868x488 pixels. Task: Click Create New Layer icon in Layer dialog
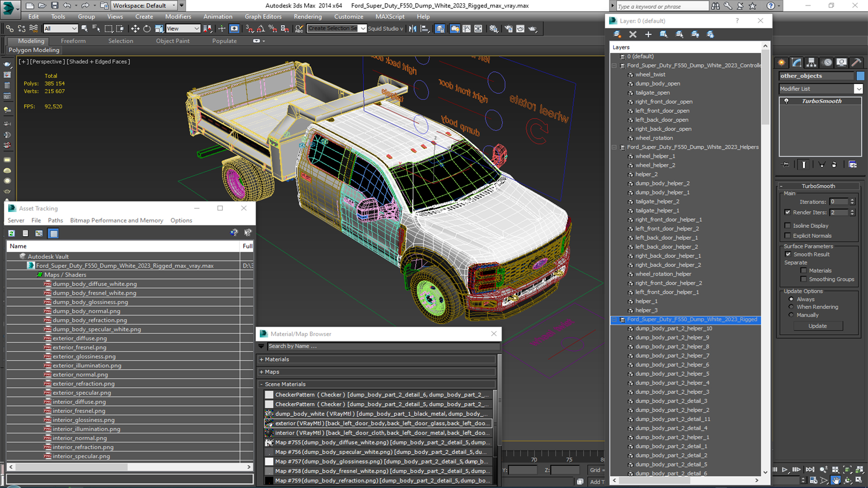[617, 34]
